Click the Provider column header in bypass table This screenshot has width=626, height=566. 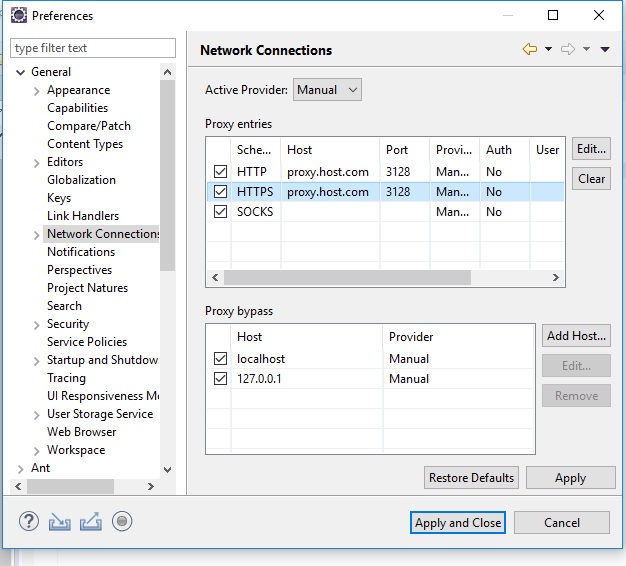click(x=458, y=336)
